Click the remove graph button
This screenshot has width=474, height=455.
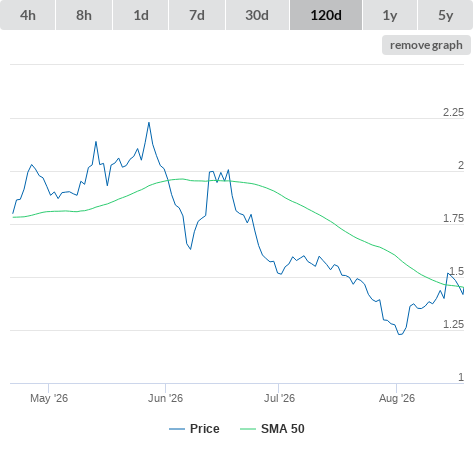426,45
